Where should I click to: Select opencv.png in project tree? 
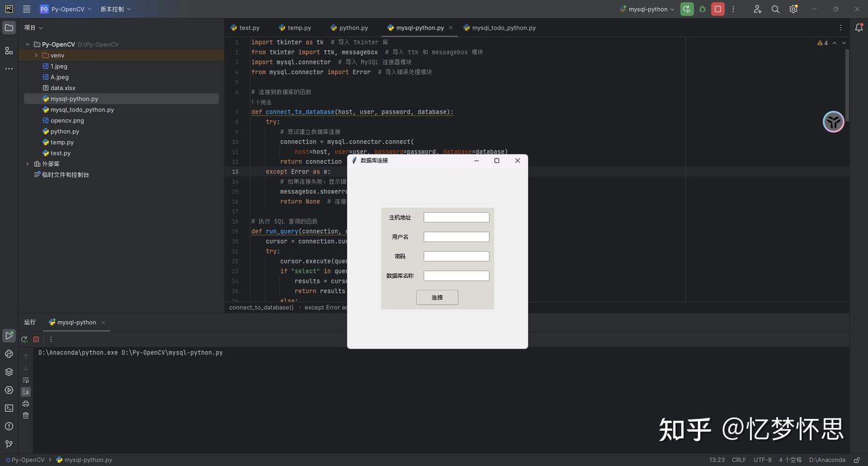67,121
